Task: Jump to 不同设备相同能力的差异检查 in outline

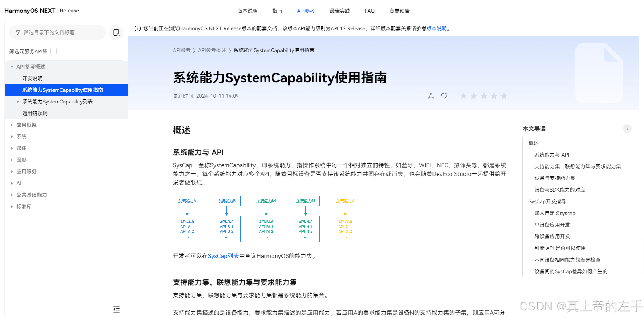Action: pyautogui.click(x=568, y=260)
